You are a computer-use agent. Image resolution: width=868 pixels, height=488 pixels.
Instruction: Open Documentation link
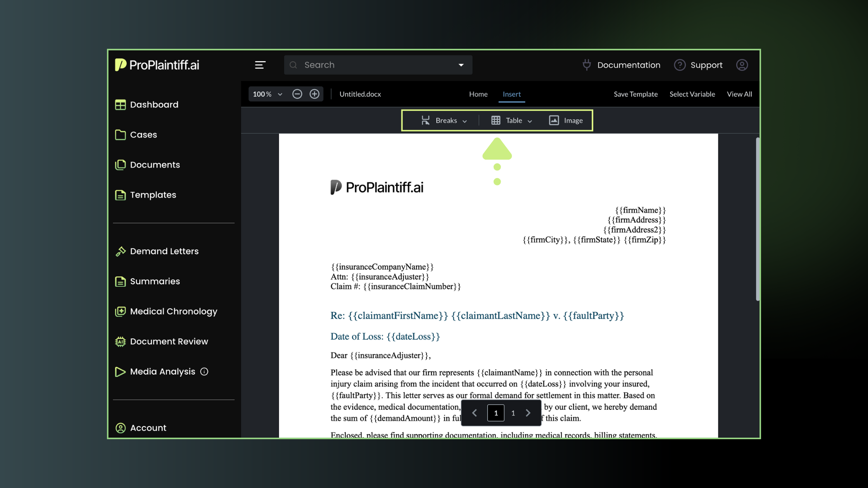(629, 65)
